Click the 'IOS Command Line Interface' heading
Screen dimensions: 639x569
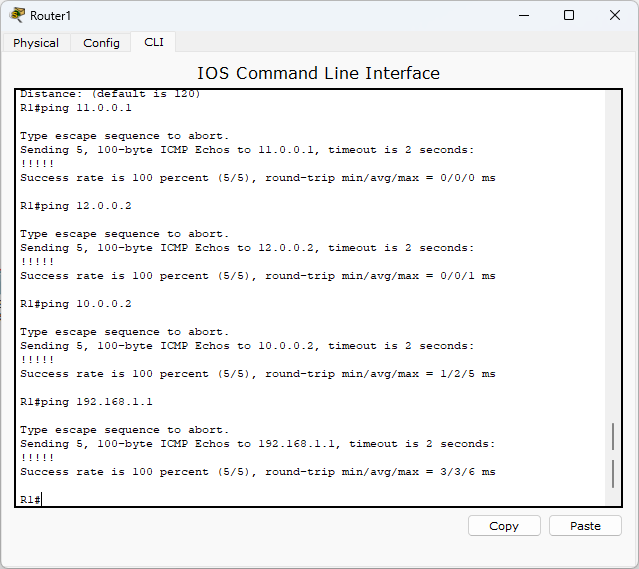tap(319, 73)
